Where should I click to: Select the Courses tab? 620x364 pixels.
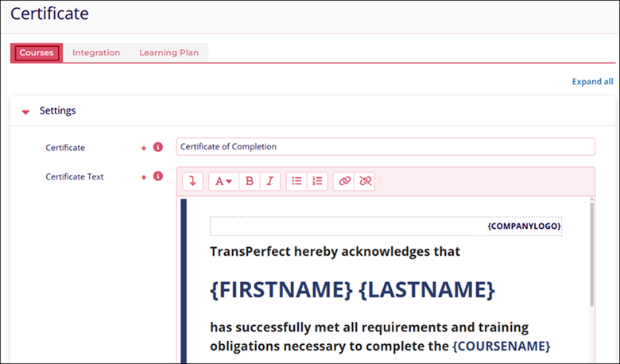(37, 53)
